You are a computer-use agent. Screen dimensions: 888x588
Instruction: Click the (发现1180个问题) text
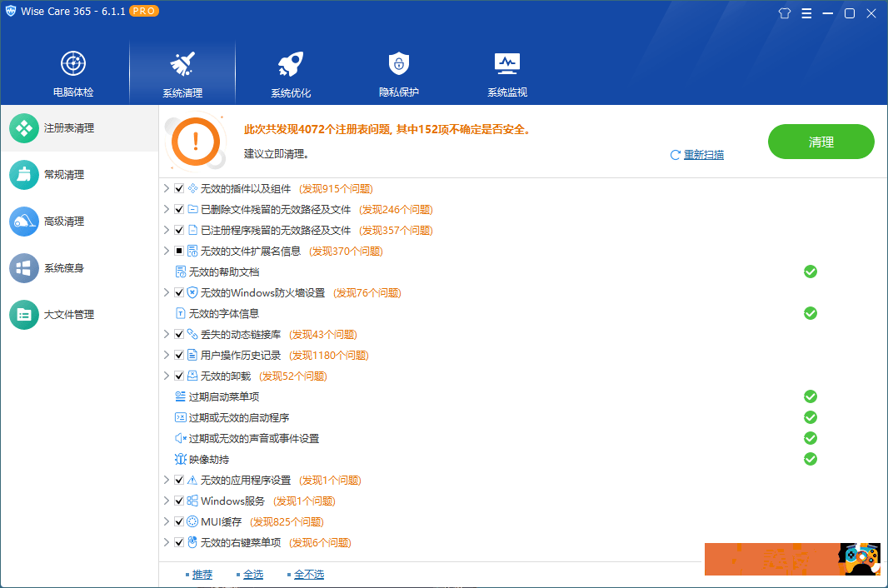click(328, 355)
